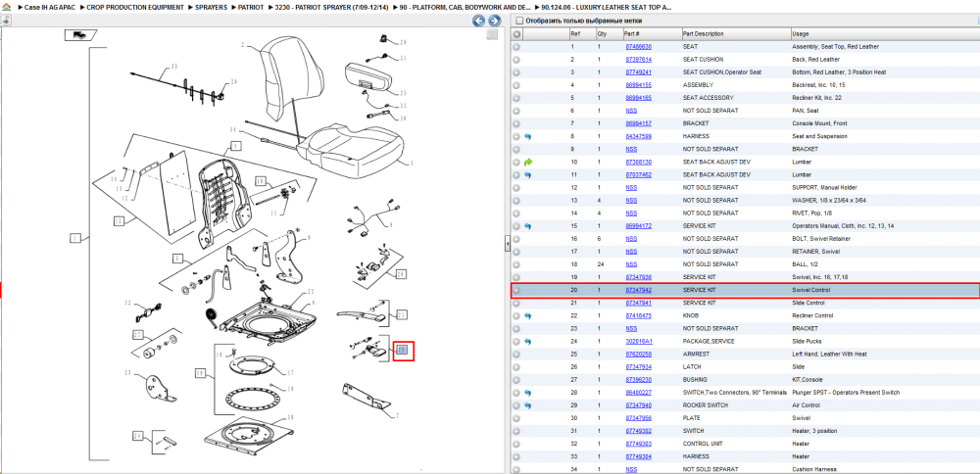The width and height of the screenshot is (980, 474).
Task: Click the machine symbol box in the diagram
Action: point(80,35)
